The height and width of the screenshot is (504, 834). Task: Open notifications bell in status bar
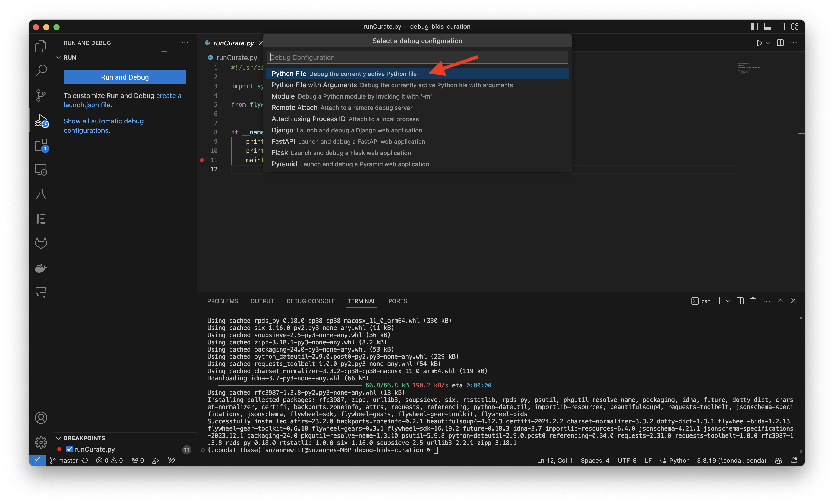point(794,460)
